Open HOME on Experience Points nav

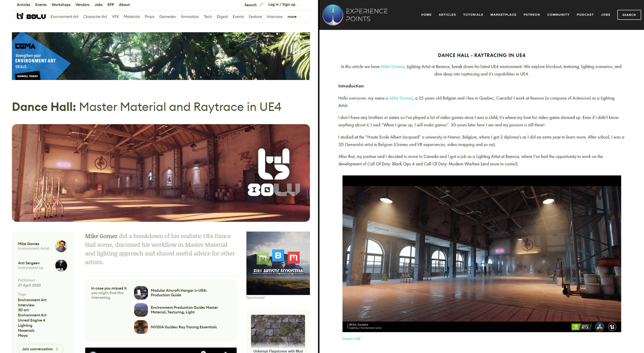(426, 15)
